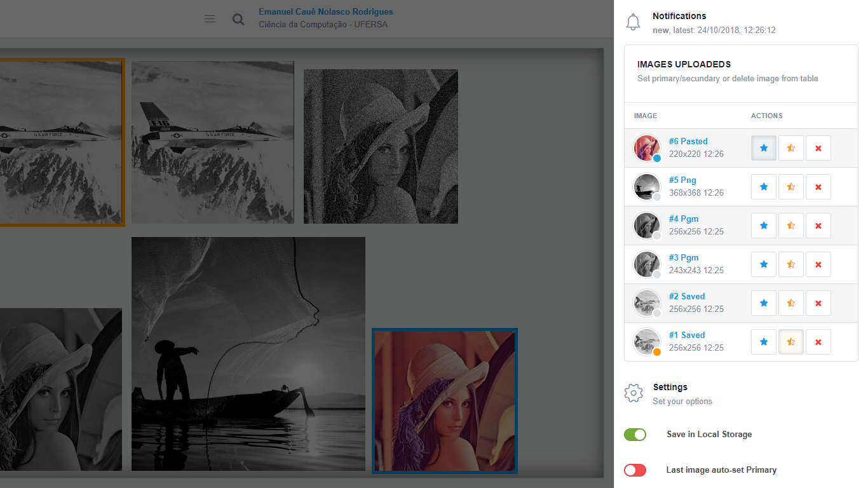The height and width of the screenshot is (488, 868).
Task: Click the IMAGE column header
Action: [646, 116]
